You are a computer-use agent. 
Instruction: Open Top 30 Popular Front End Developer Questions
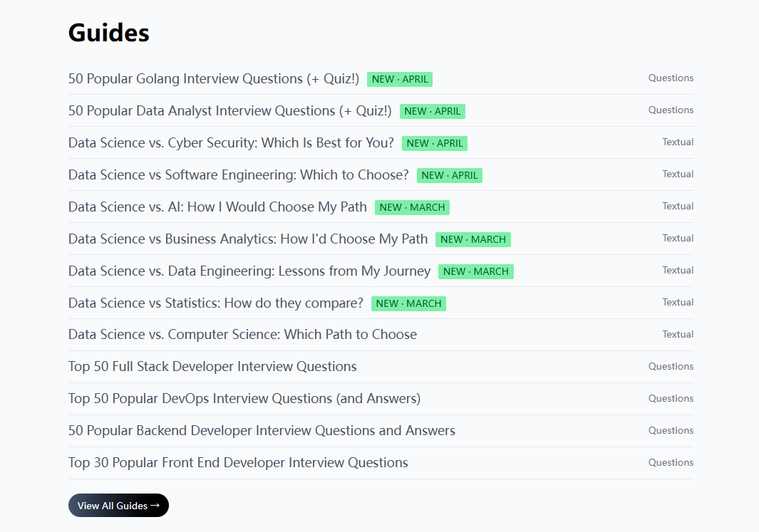click(238, 463)
